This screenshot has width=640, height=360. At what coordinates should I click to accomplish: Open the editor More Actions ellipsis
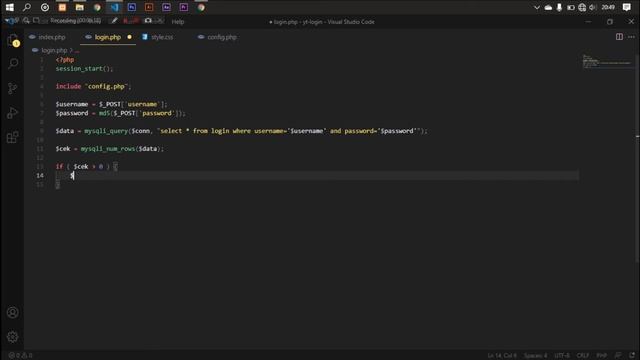[x=631, y=37]
